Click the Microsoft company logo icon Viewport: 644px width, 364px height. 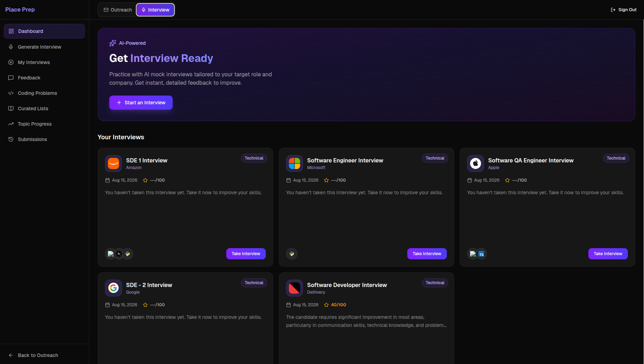coord(295,163)
